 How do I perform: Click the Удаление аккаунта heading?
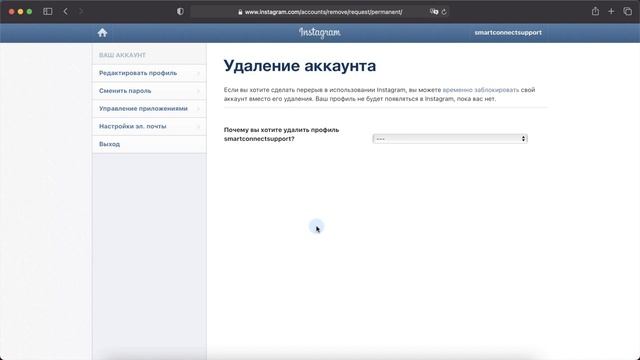(x=300, y=66)
